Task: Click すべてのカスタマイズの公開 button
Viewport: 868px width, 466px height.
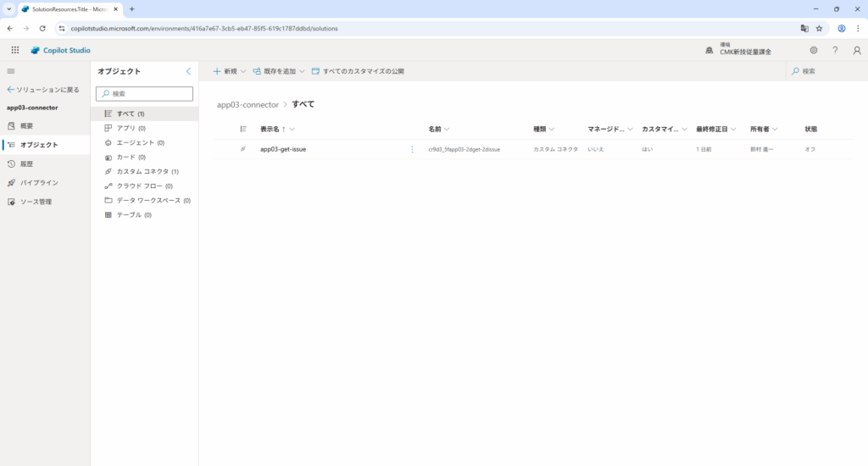Action: click(358, 71)
